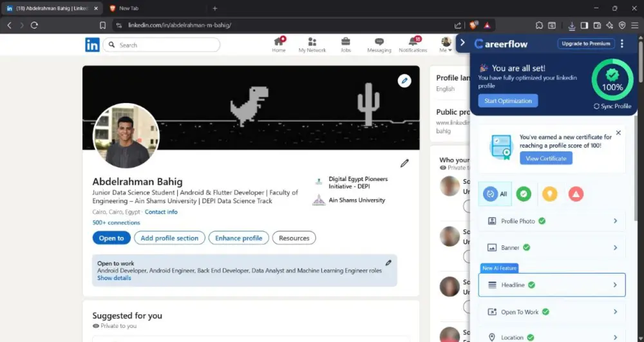Open LinkedIn Home from nav bar

[278, 44]
